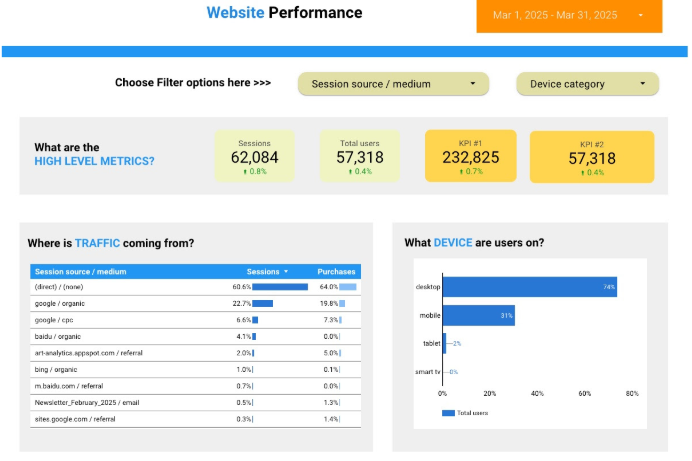This screenshot has height=461, width=692.
Task: Click the Sessions column sort arrow
Action: coord(286,271)
